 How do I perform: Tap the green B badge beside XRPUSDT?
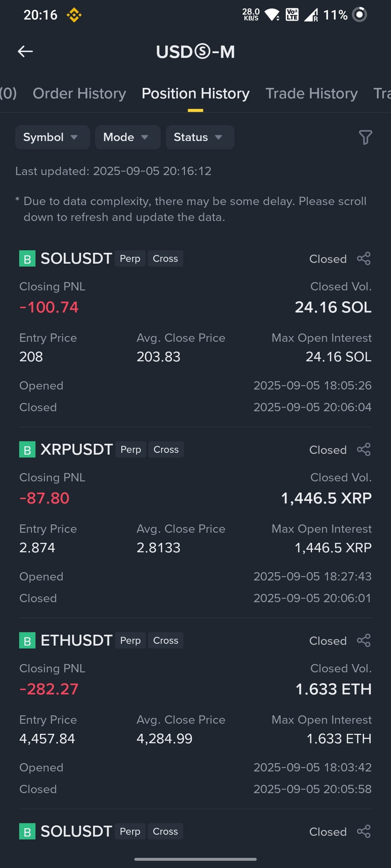pyautogui.click(x=27, y=450)
